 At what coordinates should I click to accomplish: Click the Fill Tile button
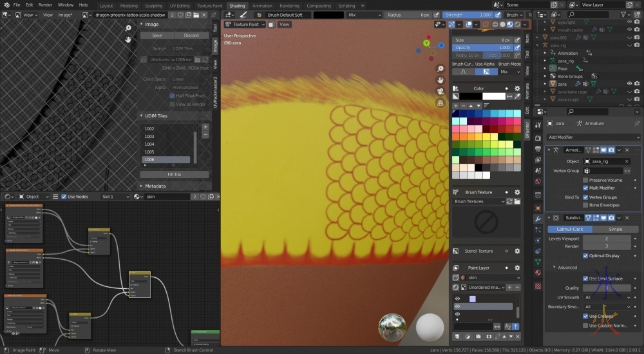(x=174, y=174)
